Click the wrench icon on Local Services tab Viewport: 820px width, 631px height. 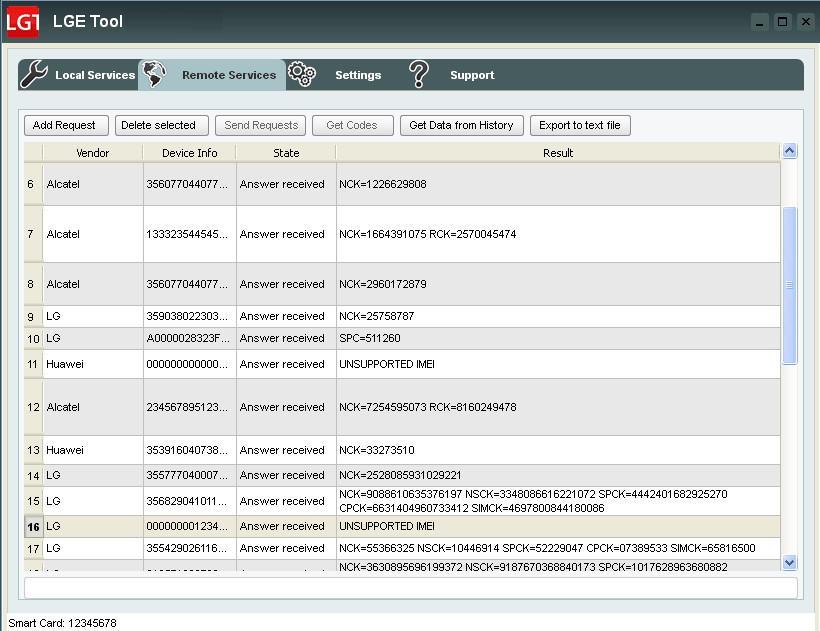[34, 73]
